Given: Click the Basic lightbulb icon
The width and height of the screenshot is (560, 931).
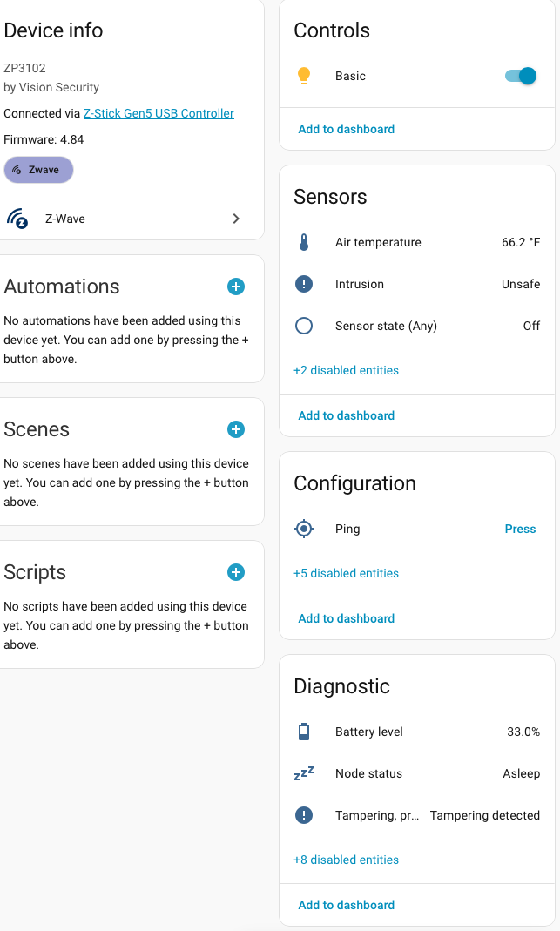Looking at the screenshot, I should [x=304, y=76].
